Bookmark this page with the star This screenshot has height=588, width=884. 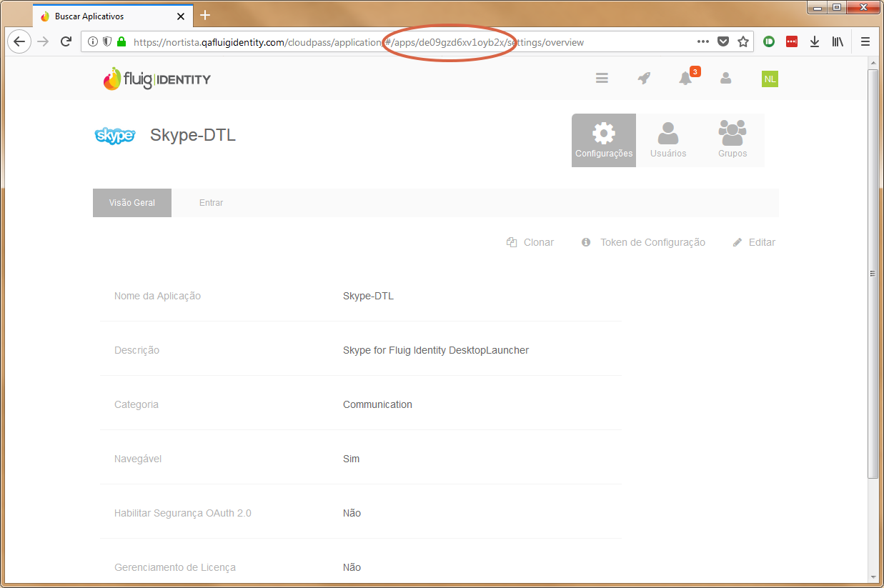coord(743,41)
